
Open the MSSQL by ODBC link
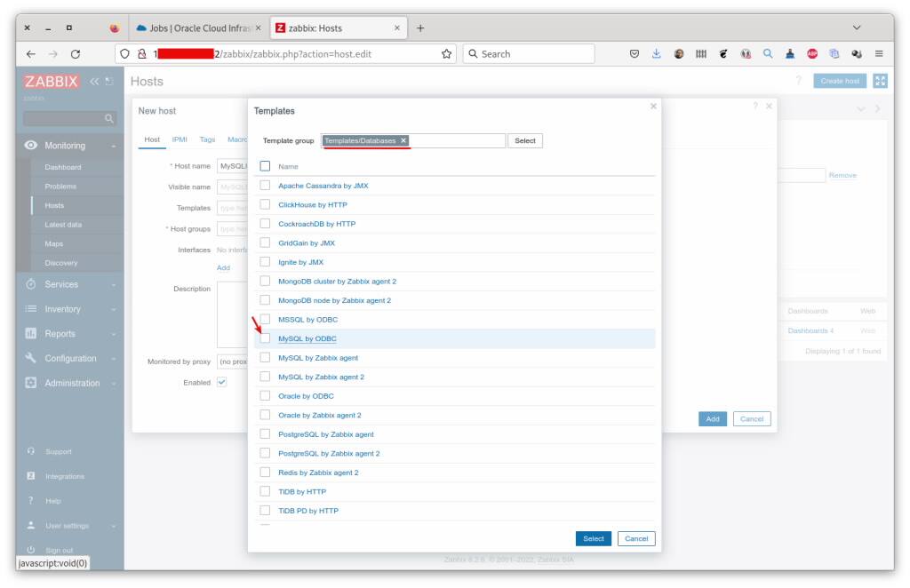click(x=307, y=320)
